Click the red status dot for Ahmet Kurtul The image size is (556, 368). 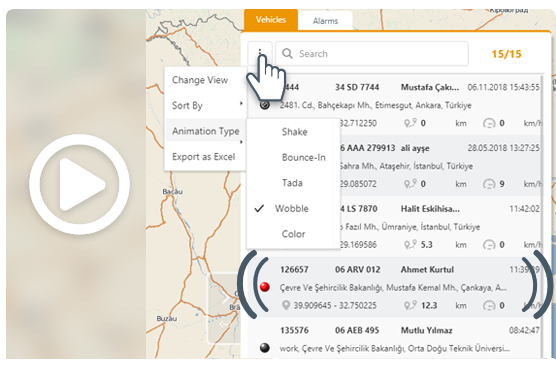click(265, 287)
